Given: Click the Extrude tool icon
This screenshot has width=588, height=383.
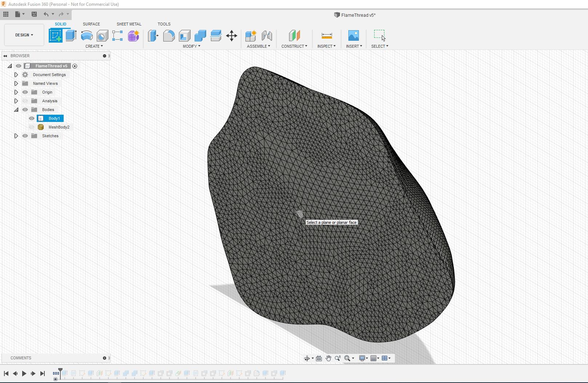Looking at the screenshot, I should pyautogui.click(x=71, y=36).
